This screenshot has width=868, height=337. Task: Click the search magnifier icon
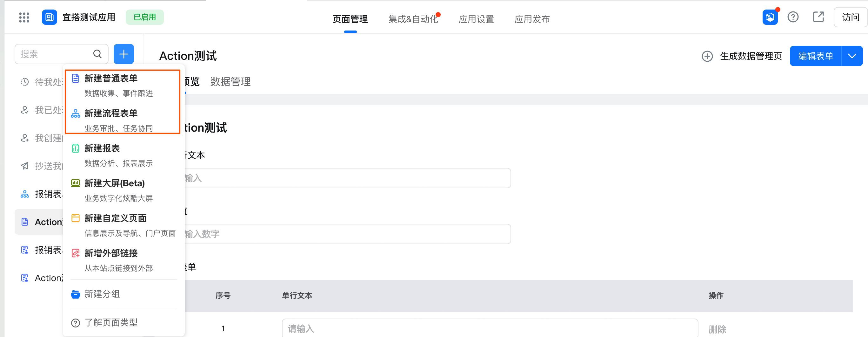97,54
